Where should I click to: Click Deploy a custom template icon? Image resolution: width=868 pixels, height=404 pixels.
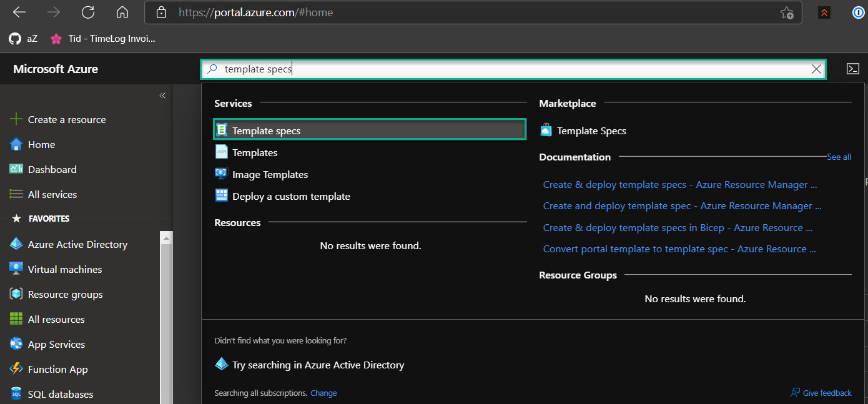222,195
